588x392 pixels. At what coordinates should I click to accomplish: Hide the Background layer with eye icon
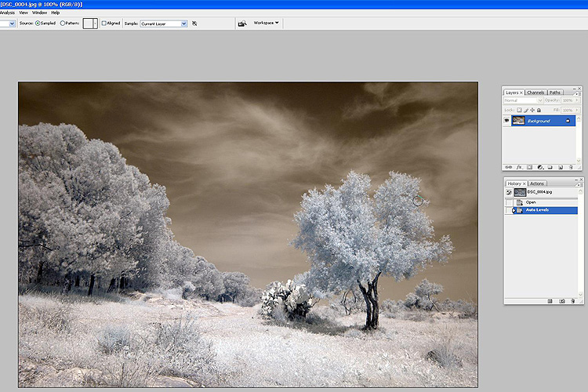507,121
